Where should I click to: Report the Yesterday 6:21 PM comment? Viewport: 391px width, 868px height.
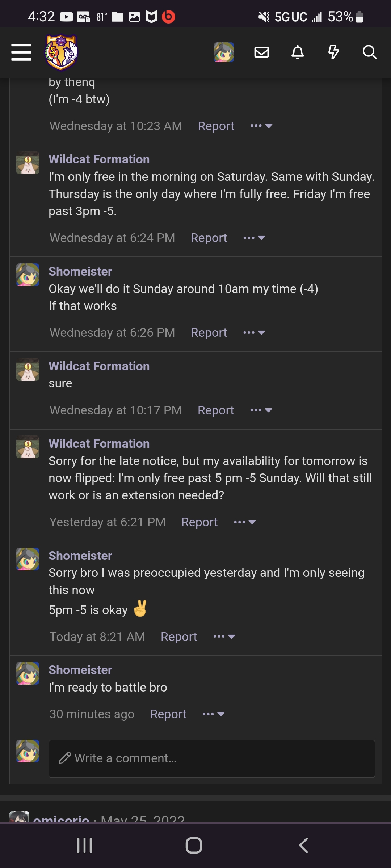click(x=199, y=522)
